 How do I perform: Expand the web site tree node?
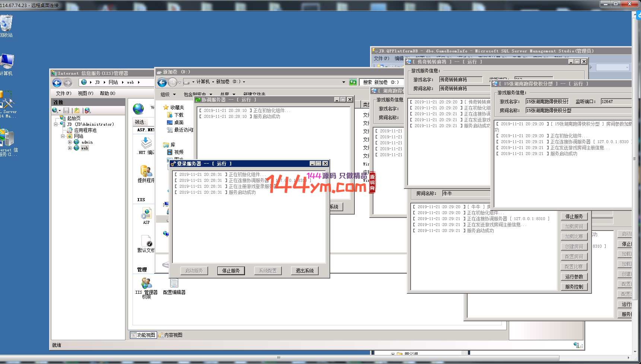point(70,148)
